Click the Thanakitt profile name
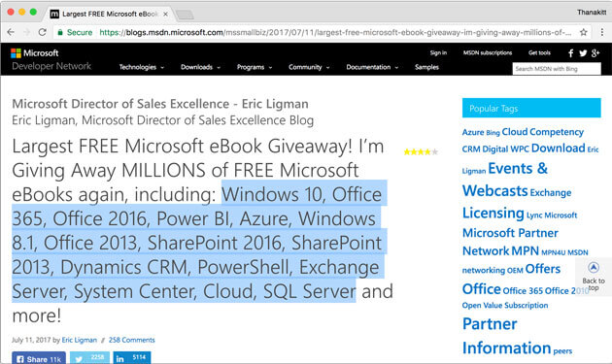Screen dimensions: 612x364 [592, 12]
